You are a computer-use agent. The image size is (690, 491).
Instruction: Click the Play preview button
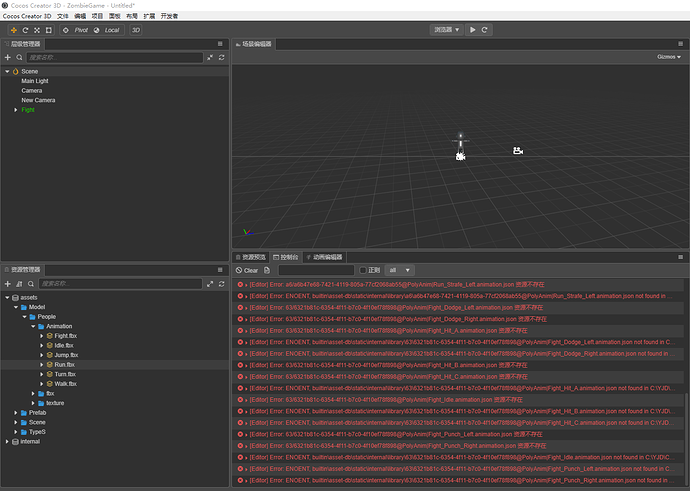point(473,29)
